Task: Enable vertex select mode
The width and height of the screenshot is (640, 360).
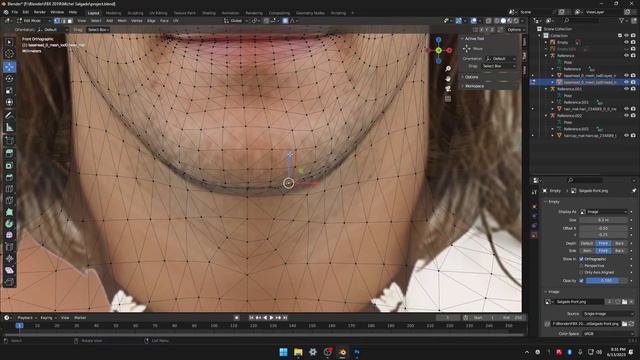Action: (57, 20)
